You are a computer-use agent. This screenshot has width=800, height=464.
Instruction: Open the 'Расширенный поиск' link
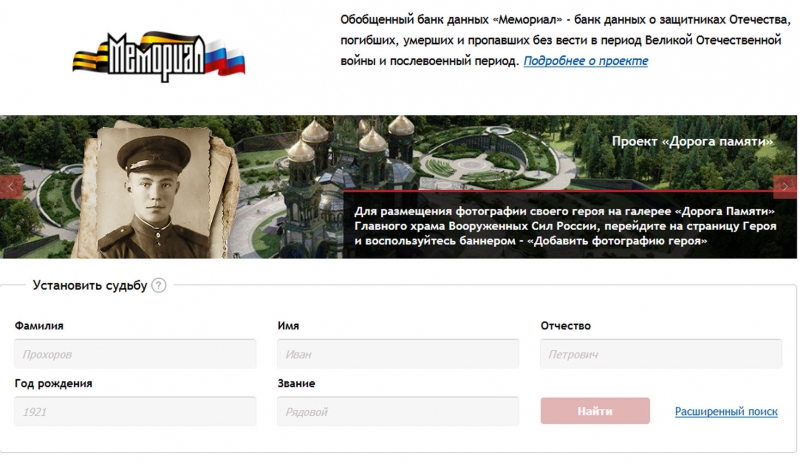726,411
